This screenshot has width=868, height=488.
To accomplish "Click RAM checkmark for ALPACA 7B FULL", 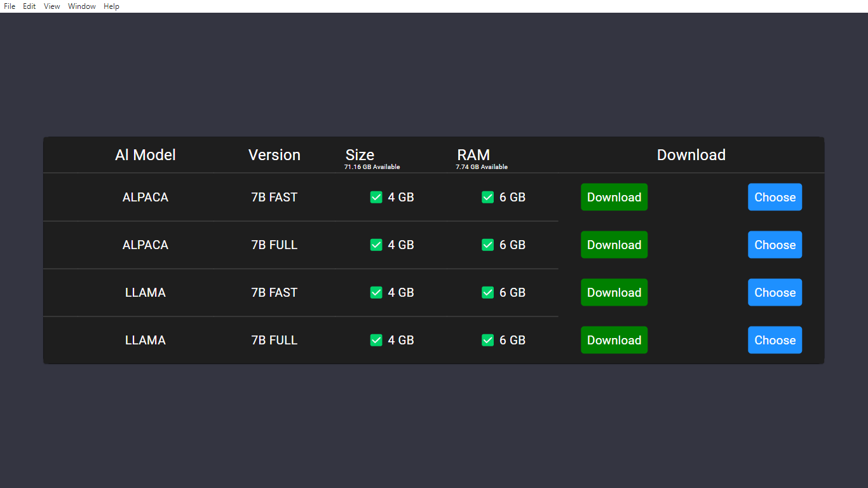I will click(x=487, y=245).
